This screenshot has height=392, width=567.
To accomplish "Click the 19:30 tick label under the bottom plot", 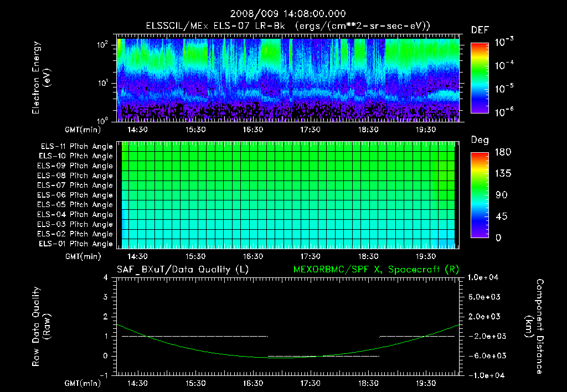I will [426, 383].
